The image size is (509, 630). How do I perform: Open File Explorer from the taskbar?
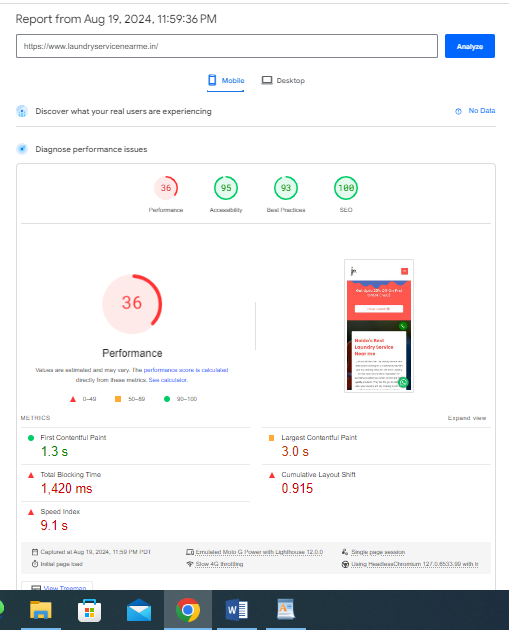coord(41,610)
